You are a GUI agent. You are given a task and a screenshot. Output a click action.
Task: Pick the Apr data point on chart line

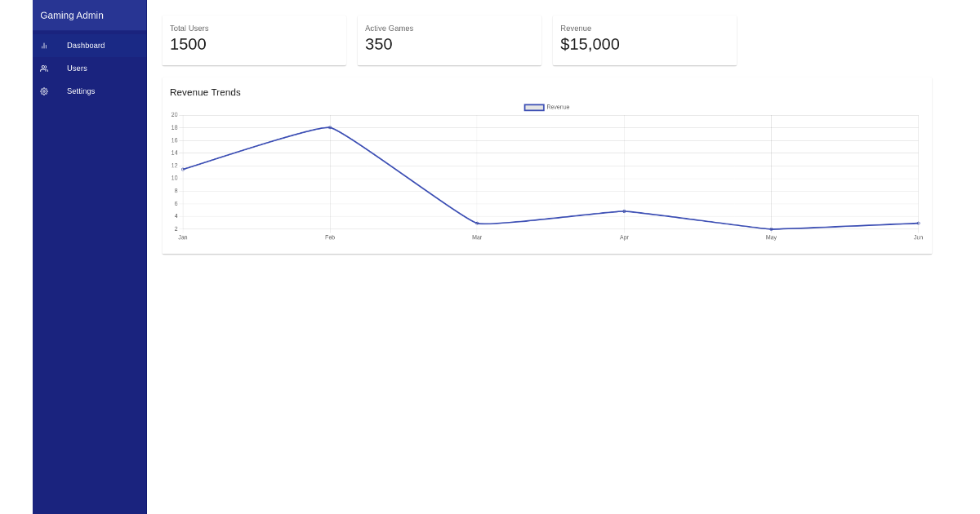[x=624, y=211]
